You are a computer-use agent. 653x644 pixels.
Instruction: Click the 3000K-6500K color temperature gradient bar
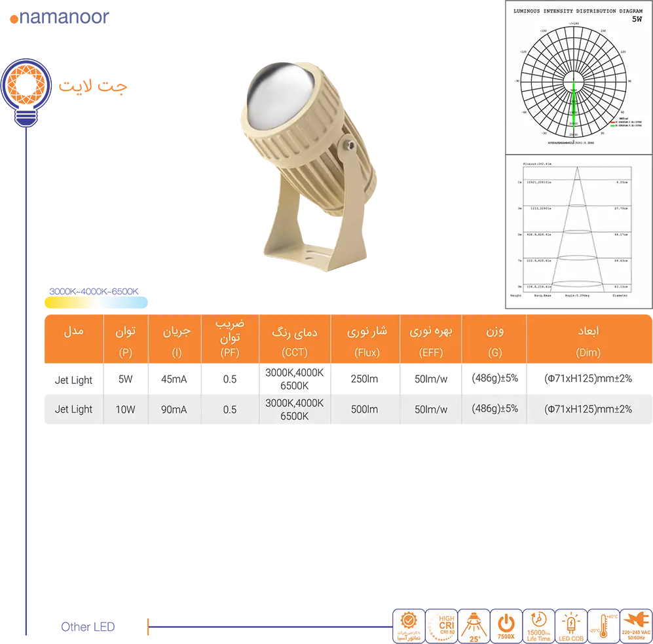(x=96, y=302)
